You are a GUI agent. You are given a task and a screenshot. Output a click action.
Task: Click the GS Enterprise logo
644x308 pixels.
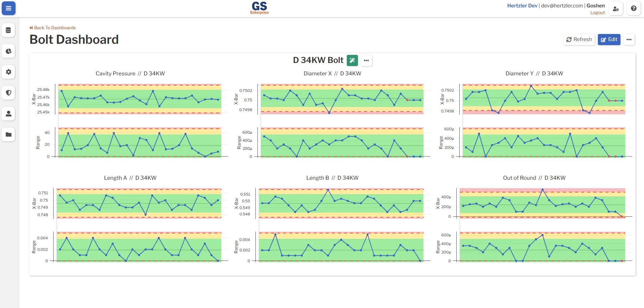tap(259, 8)
